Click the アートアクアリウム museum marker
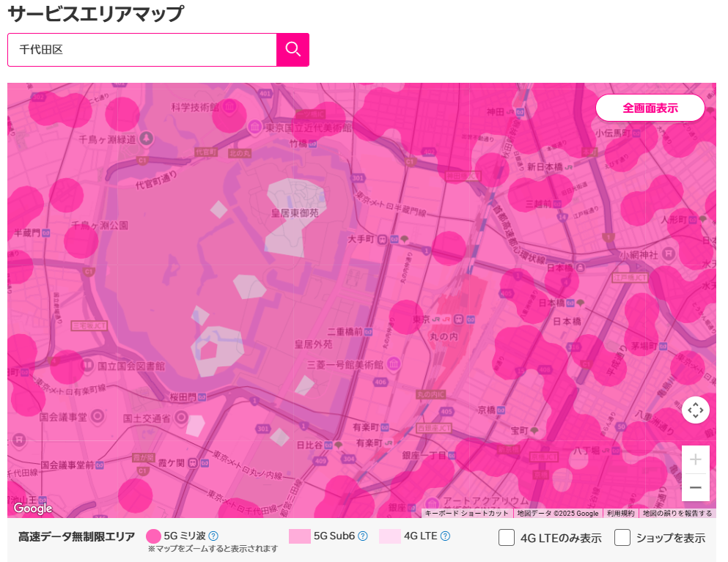Image resolution: width=728 pixels, height=562 pixels. [x=433, y=503]
